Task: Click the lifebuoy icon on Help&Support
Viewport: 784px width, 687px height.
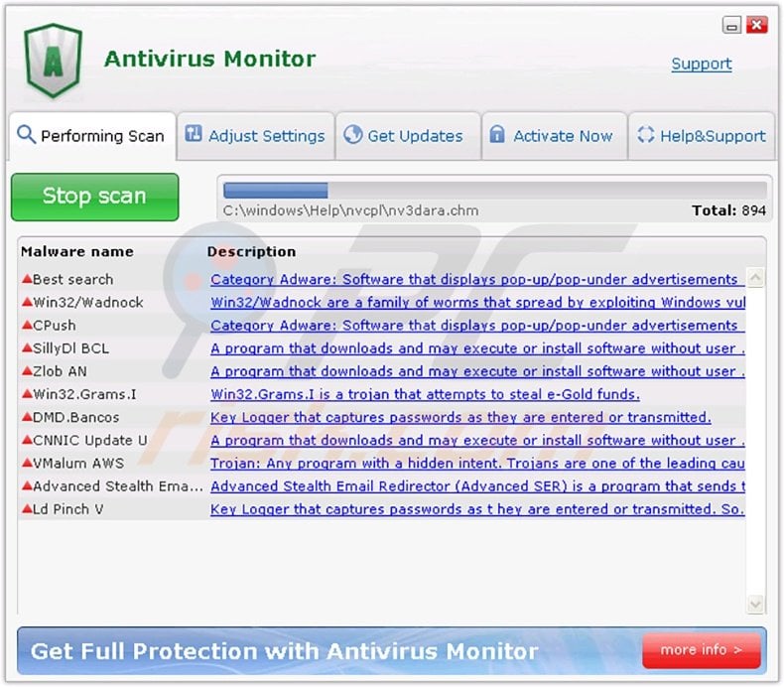Action: 645,134
